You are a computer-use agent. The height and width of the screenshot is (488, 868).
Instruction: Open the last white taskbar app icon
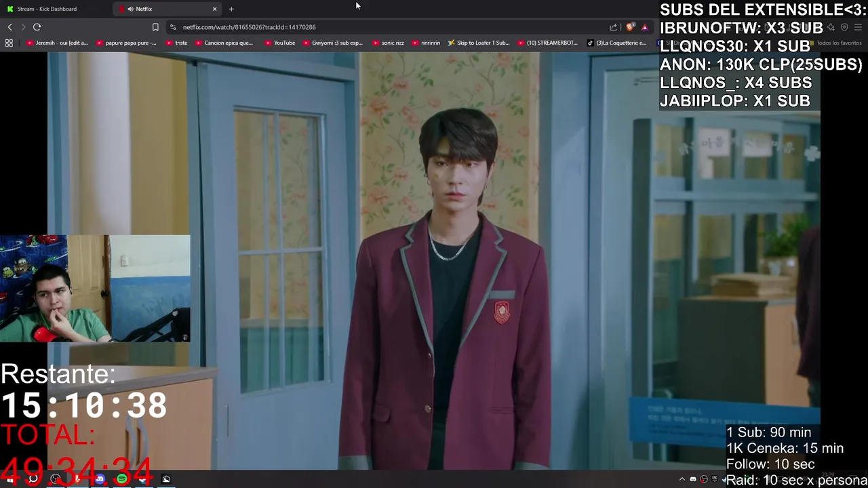(166, 479)
